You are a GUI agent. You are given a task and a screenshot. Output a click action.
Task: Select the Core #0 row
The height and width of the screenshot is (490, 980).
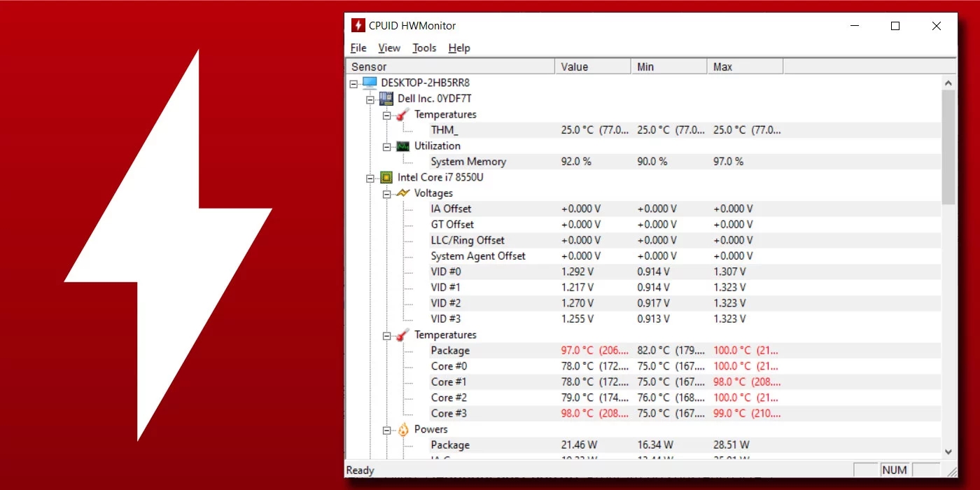click(x=685, y=366)
